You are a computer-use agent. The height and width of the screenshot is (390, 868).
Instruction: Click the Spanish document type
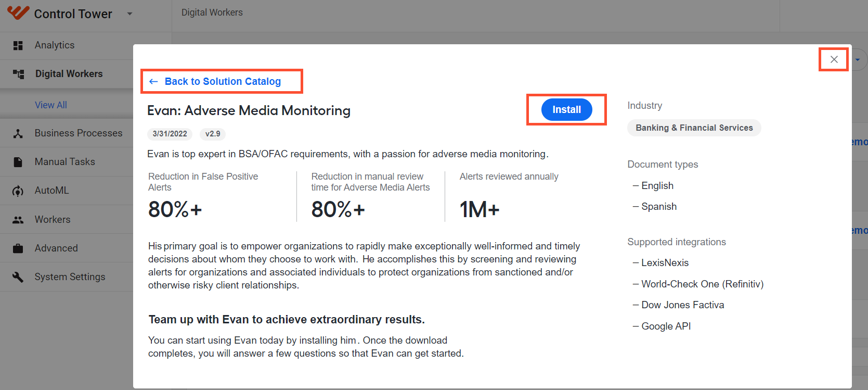coord(659,207)
